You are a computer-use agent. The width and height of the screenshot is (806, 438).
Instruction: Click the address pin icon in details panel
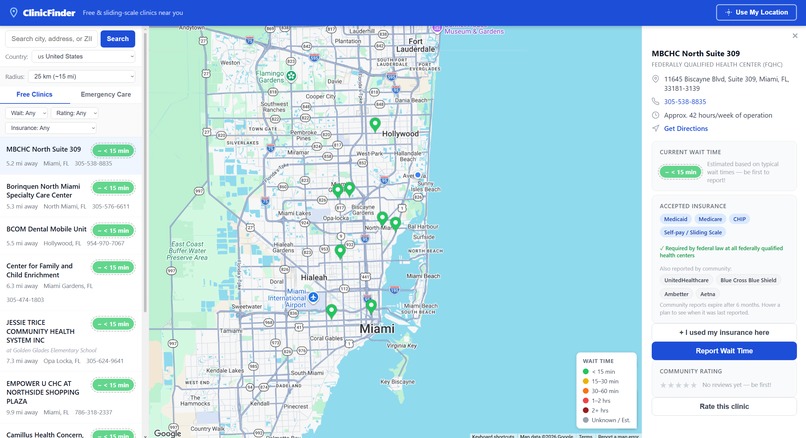[655, 79]
